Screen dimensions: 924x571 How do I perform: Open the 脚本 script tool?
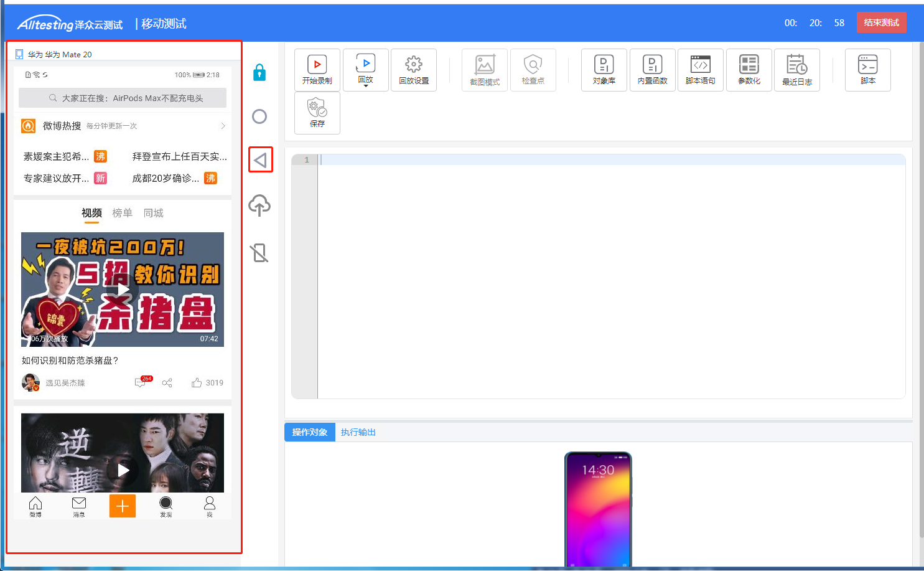868,70
